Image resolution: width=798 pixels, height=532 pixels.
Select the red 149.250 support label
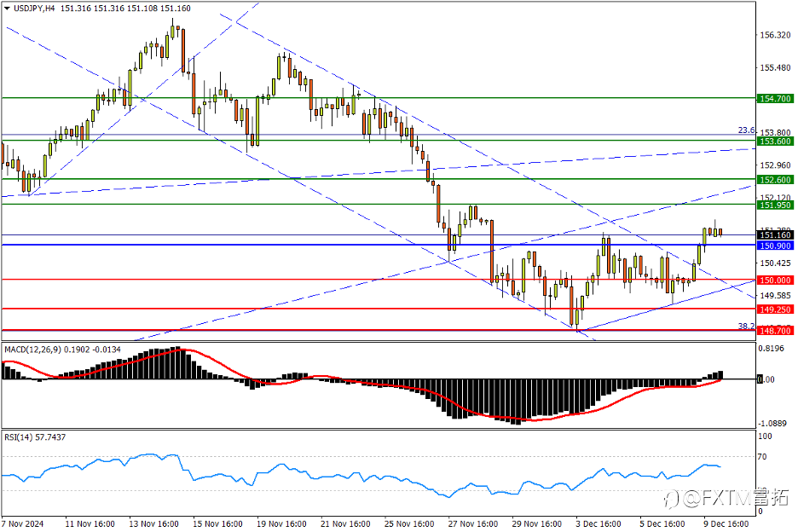coord(775,309)
